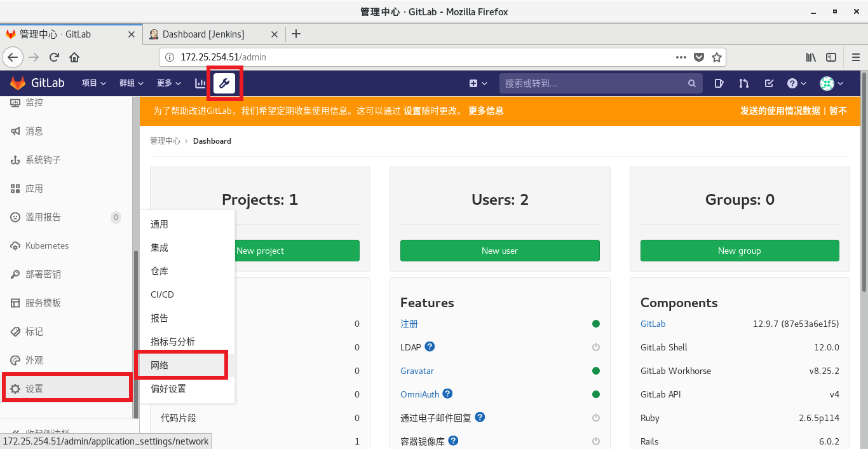This screenshot has height=449, width=868.
Task: Click the New group button
Action: [x=740, y=251]
